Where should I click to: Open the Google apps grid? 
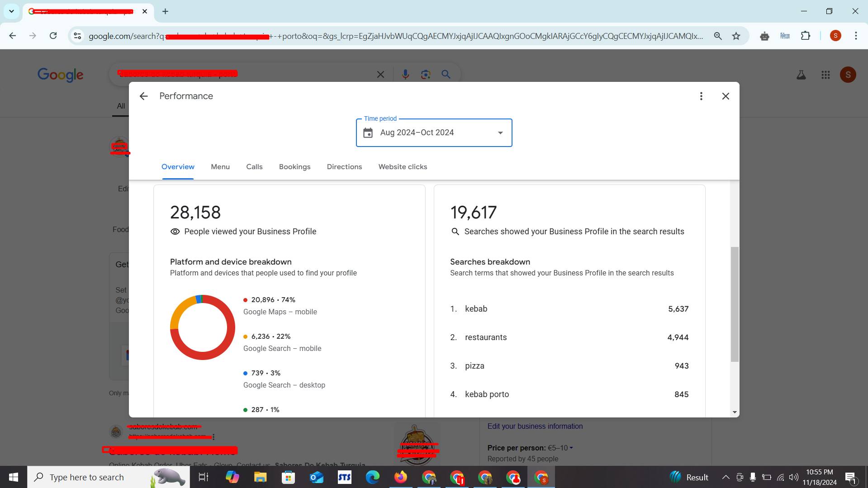[825, 75]
